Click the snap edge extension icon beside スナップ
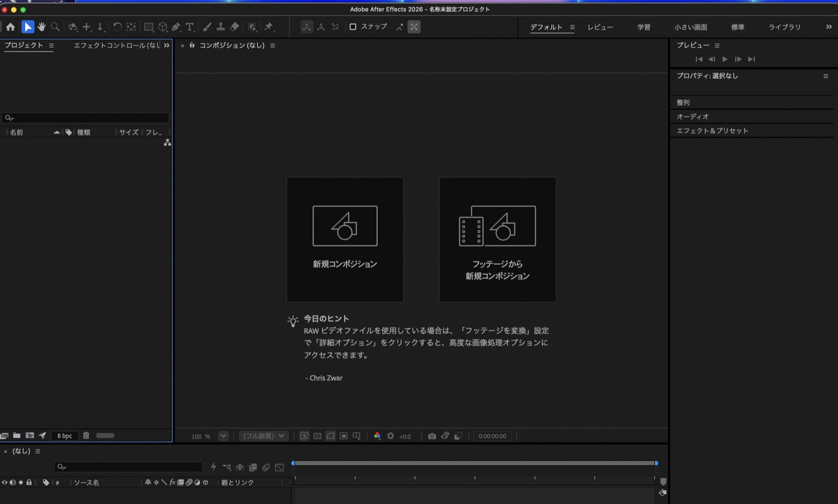Image resolution: width=838 pixels, height=504 pixels. click(x=400, y=27)
